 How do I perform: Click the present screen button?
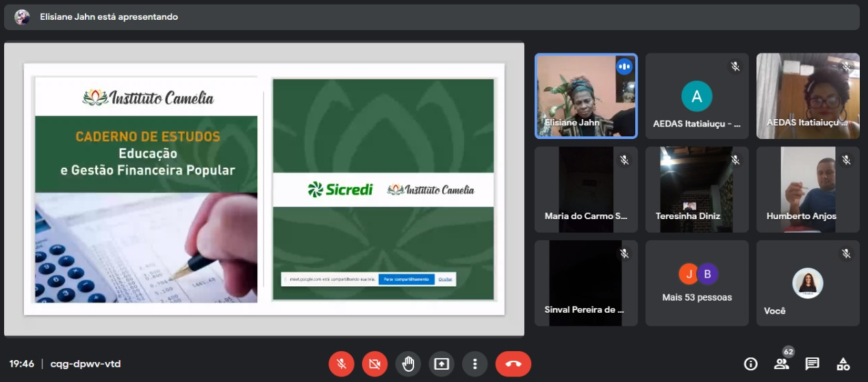click(442, 364)
